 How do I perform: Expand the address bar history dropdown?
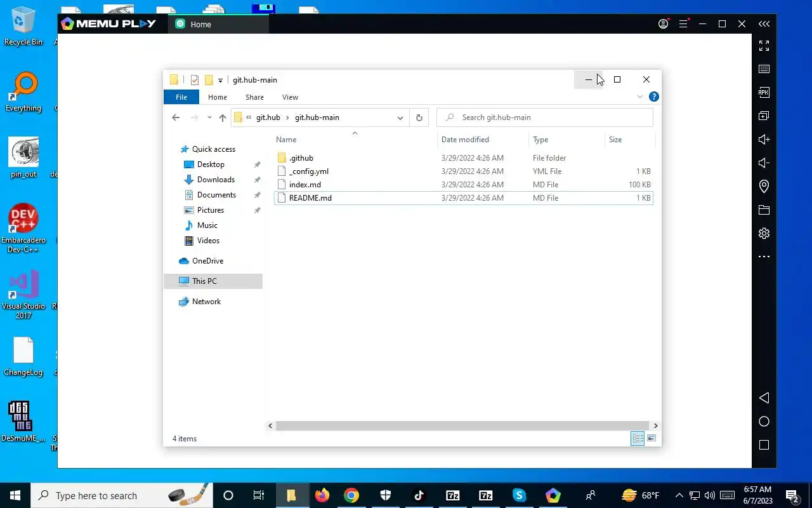click(400, 117)
